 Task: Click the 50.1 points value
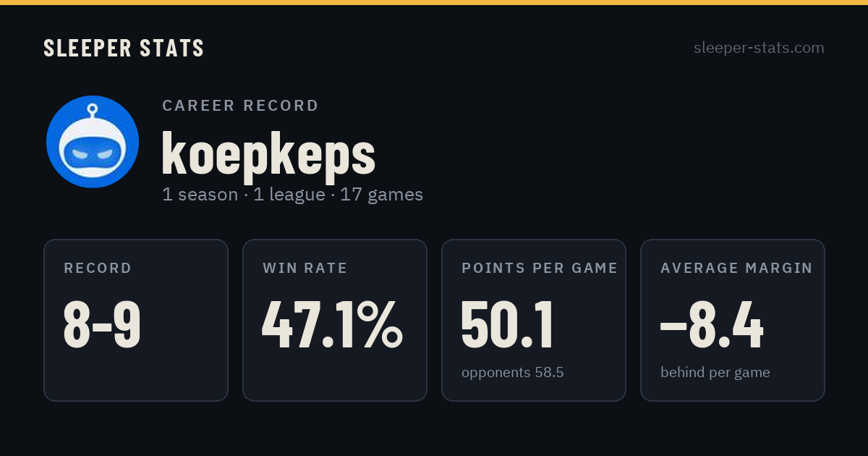pyautogui.click(x=507, y=325)
